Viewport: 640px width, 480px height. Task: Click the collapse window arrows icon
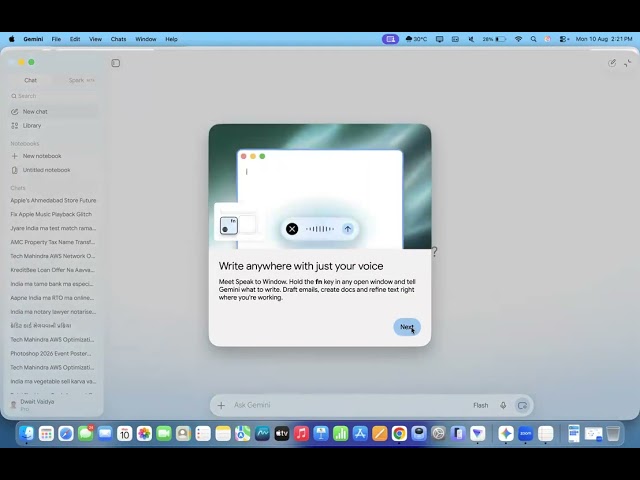tap(627, 63)
